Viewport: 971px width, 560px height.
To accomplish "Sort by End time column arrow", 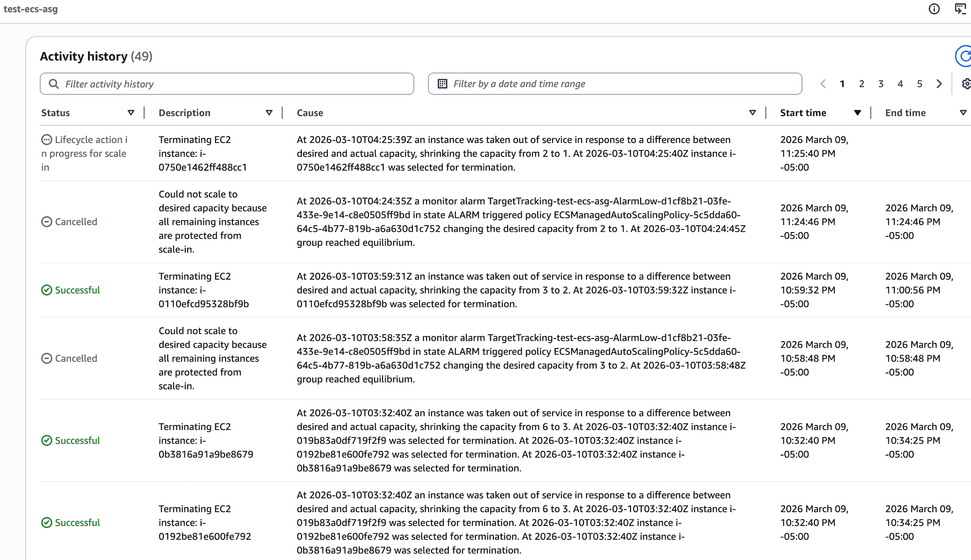I will tap(963, 113).
